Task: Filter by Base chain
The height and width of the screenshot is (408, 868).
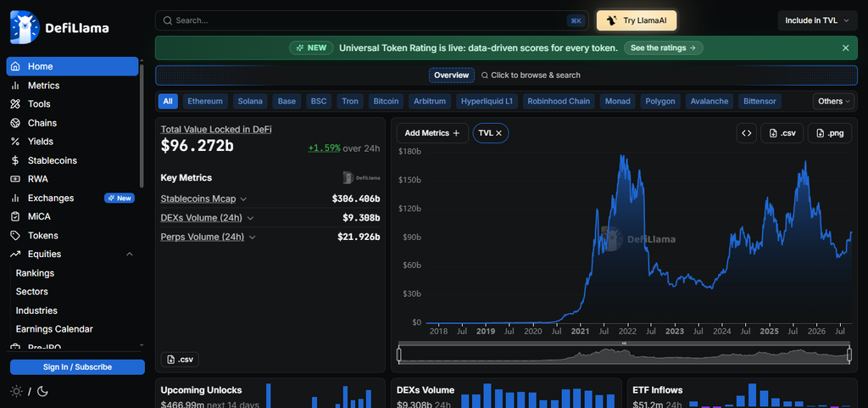Action: coord(287,101)
